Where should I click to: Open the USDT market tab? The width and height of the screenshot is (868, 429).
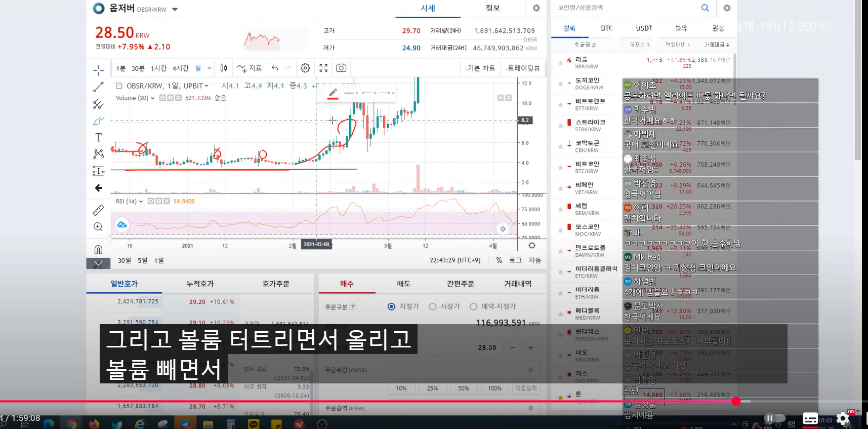pyautogui.click(x=644, y=28)
